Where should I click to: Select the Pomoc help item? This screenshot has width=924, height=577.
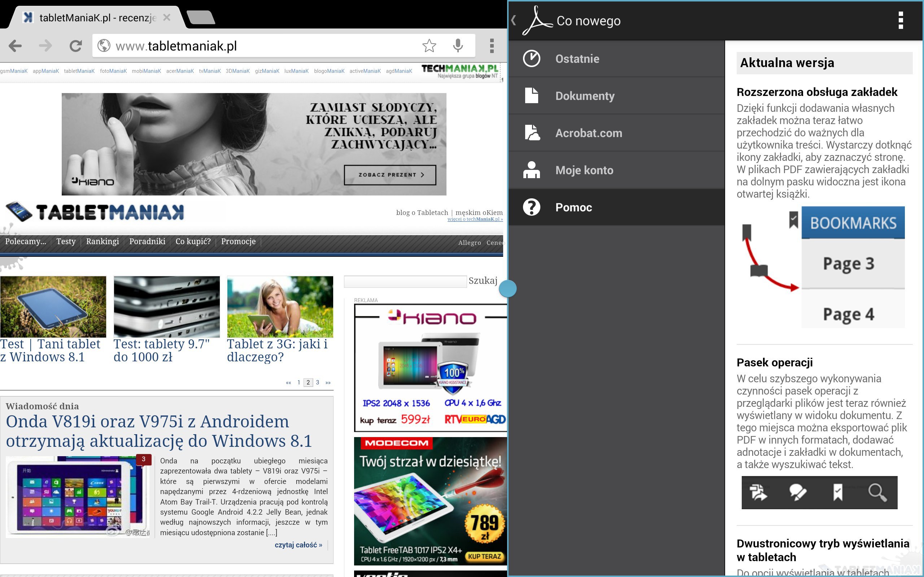tap(616, 207)
